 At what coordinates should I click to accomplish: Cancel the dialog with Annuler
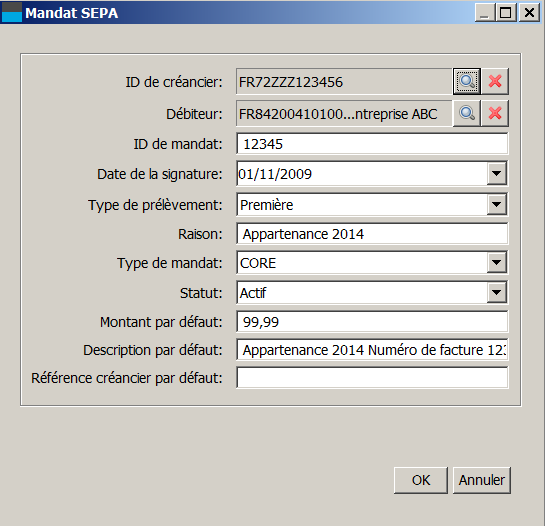coord(482,480)
